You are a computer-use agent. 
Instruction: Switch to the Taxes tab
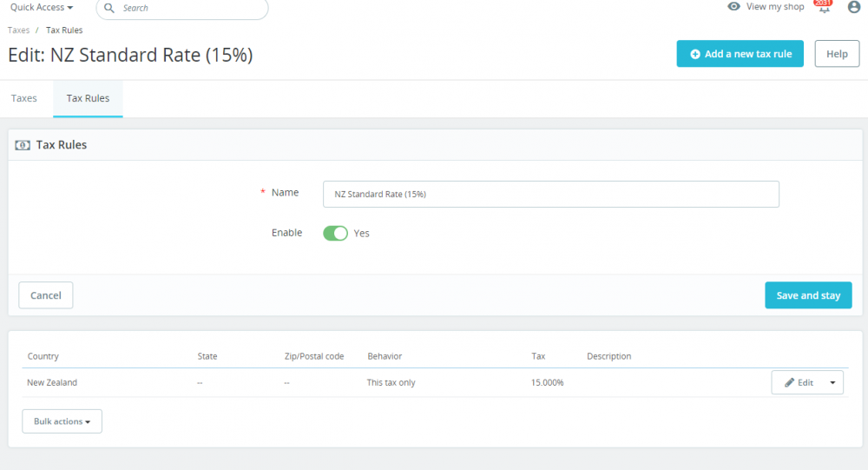pos(23,98)
